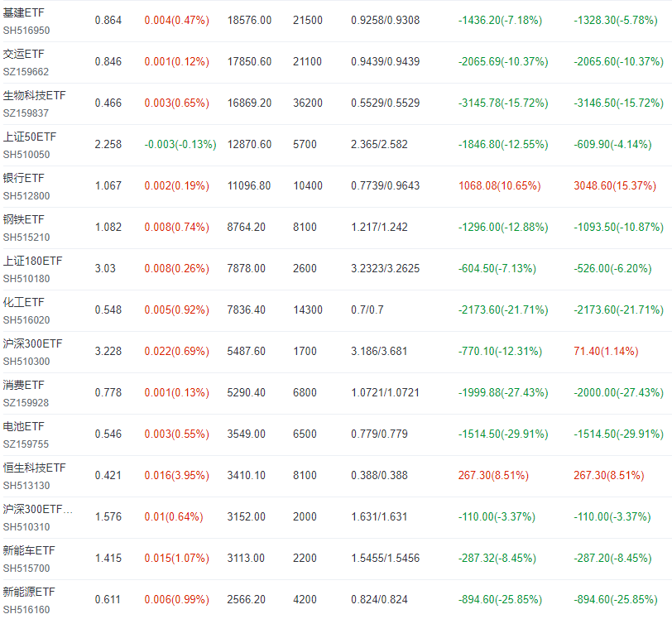Click 化工ETF name

pyautogui.click(x=23, y=302)
